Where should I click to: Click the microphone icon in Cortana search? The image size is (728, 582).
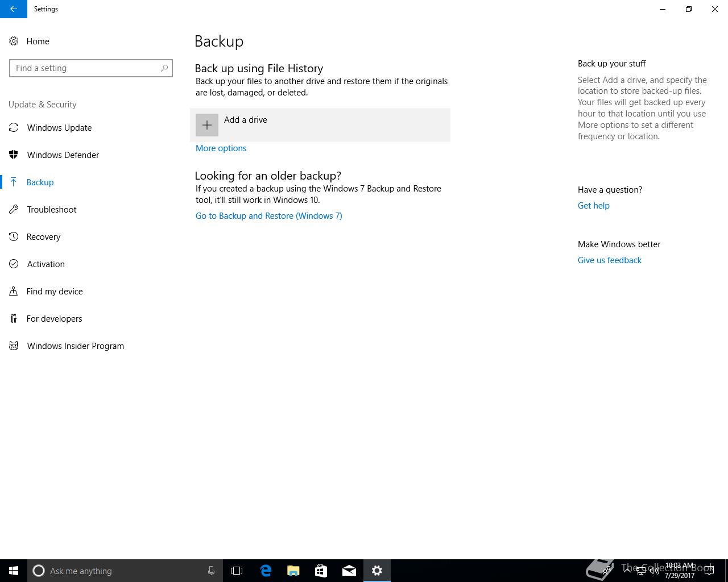211,571
